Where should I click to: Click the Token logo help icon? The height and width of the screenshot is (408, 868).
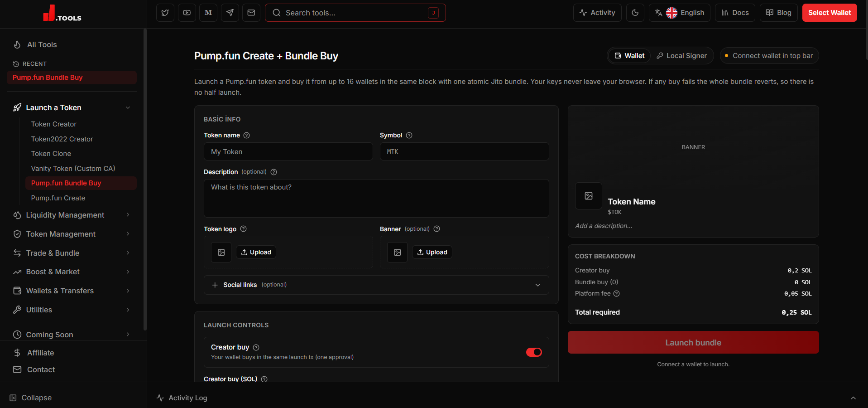point(243,229)
